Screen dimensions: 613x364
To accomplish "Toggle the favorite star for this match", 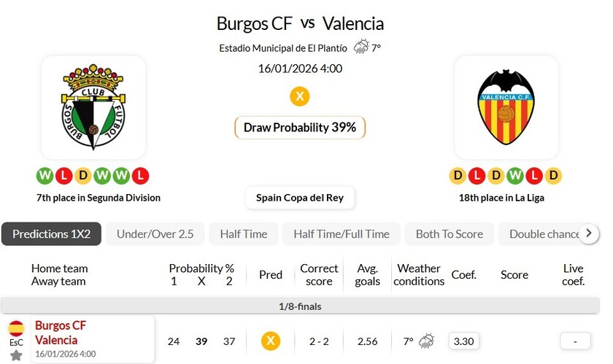I will coord(16,355).
